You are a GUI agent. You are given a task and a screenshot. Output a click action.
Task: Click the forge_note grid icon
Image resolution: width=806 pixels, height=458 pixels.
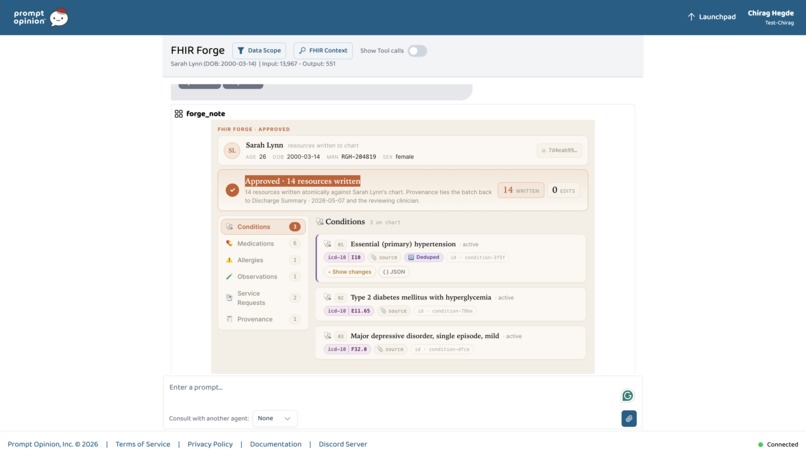(178, 114)
